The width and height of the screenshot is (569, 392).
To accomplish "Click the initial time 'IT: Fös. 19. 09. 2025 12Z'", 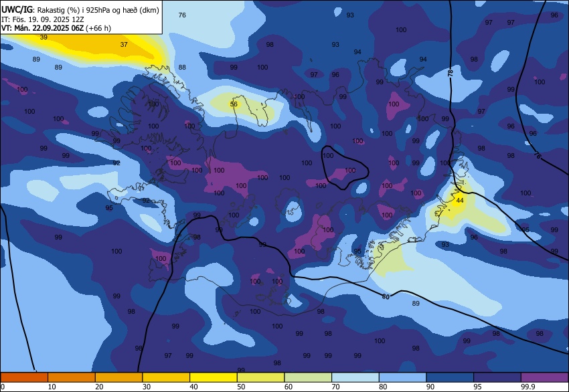I will (42, 19).
